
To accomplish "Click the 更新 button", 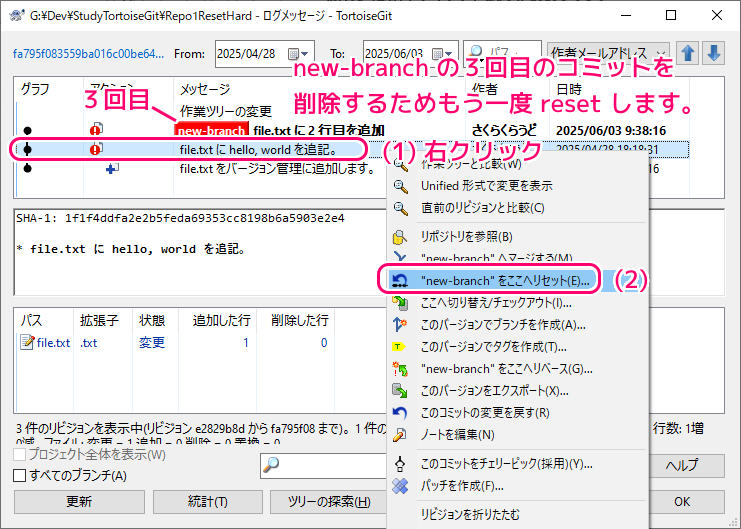I will (79, 502).
